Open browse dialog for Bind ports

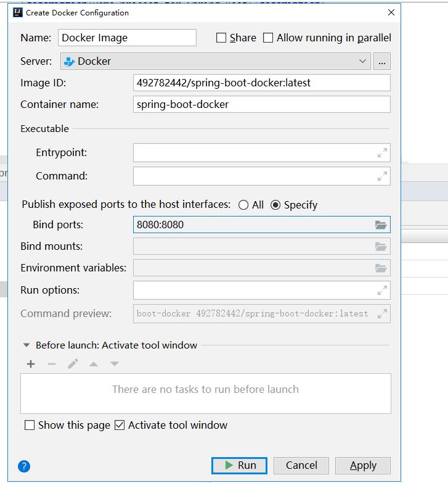point(381,225)
